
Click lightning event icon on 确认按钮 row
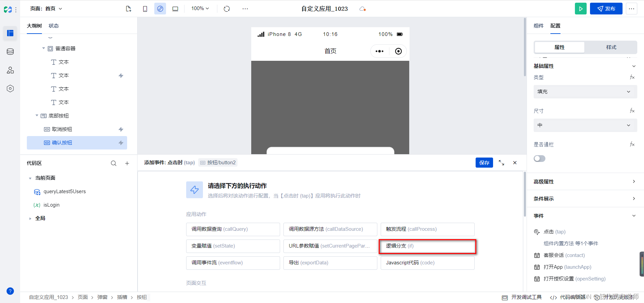click(x=121, y=143)
